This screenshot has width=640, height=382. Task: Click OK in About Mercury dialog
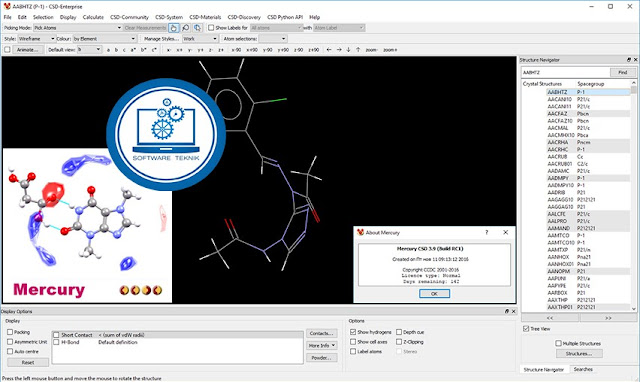[x=434, y=293]
